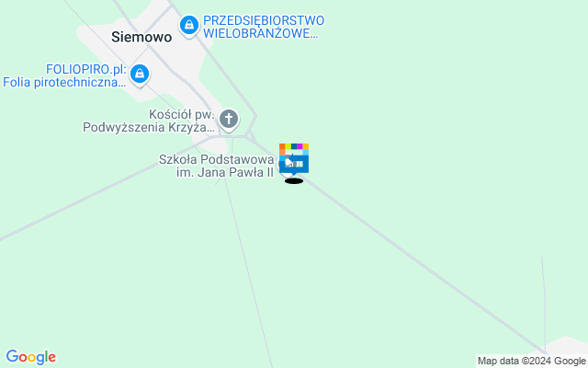The width and height of the screenshot is (588, 368).
Task: Click the Siemowo village name
Action: point(141,37)
